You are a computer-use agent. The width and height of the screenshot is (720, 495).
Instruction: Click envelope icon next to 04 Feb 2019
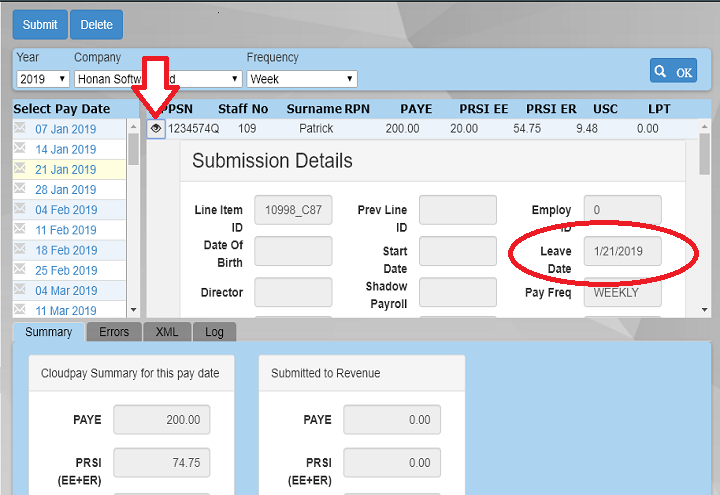[x=20, y=210]
